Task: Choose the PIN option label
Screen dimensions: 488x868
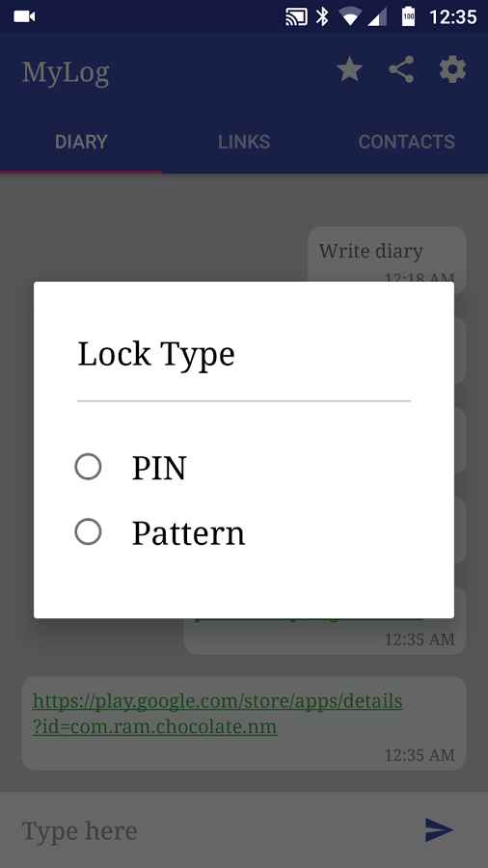Action: (159, 468)
